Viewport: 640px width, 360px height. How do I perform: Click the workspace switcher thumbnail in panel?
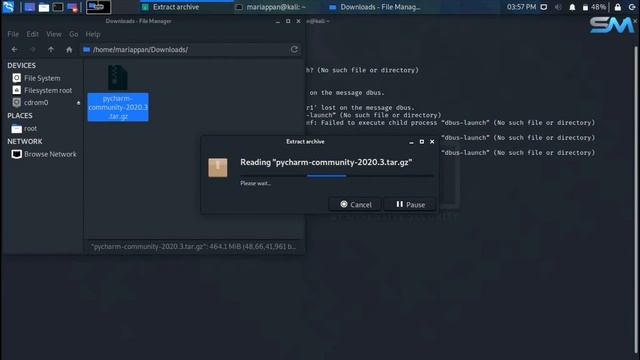(x=98, y=7)
